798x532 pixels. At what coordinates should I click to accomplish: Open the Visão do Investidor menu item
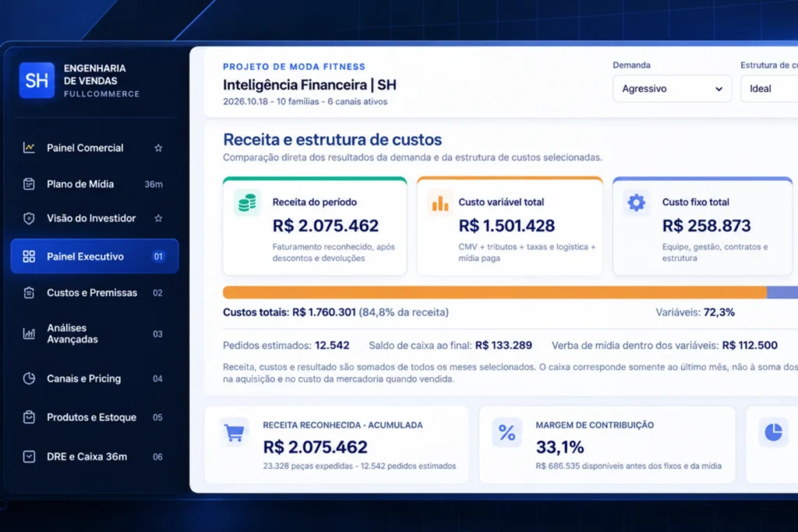tap(94, 218)
